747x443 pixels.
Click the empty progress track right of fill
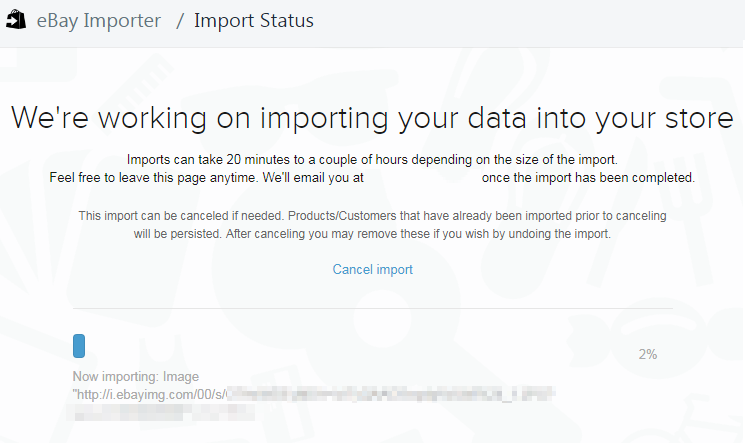pyautogui.click(x=350, y=346)
